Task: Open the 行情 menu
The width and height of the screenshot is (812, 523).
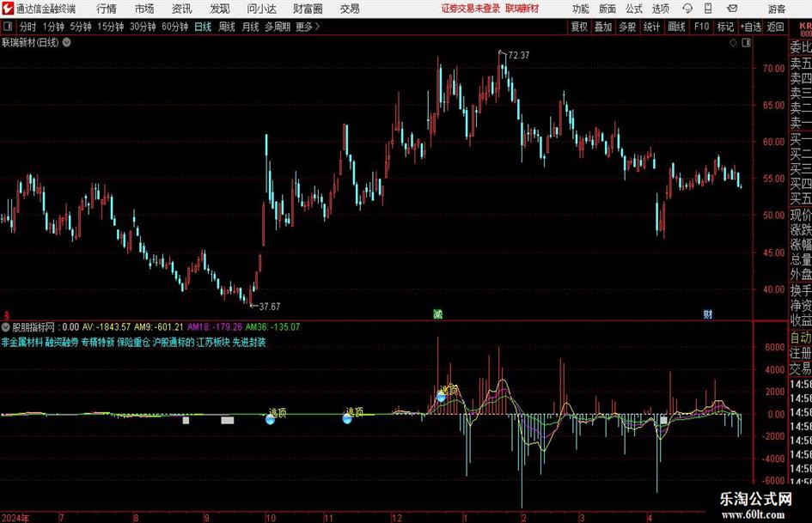Action: point(107,9)
